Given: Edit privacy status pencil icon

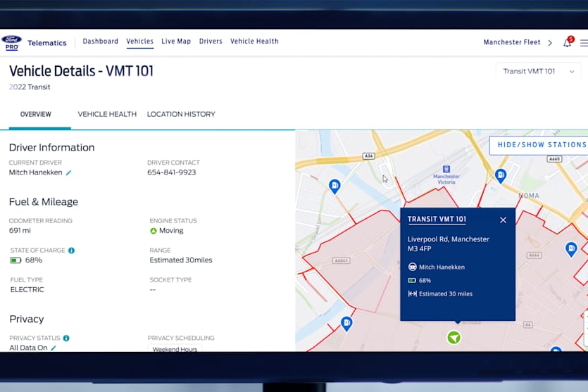Looking at the screenshot, I should click(54, 348).
